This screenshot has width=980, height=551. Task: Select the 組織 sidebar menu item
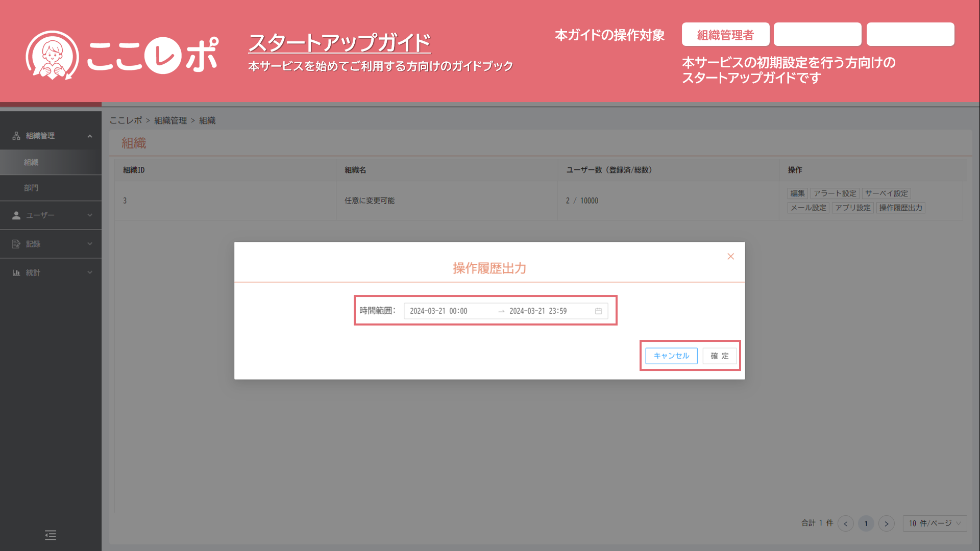(x=31, y=162)
